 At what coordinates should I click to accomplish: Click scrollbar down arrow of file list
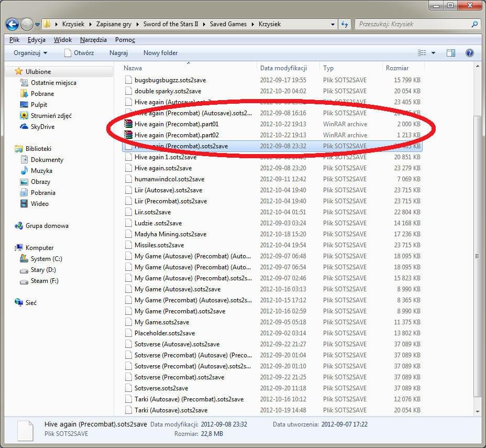point(477,411)
